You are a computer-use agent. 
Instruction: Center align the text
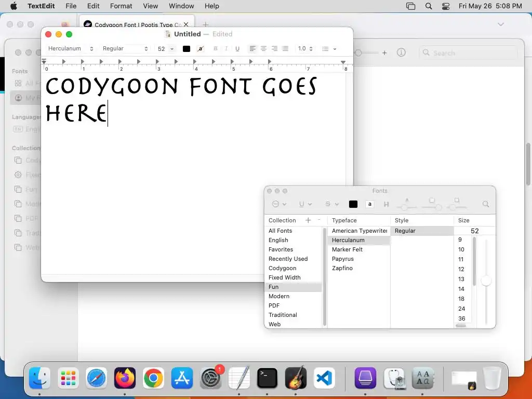coord(263,48)
